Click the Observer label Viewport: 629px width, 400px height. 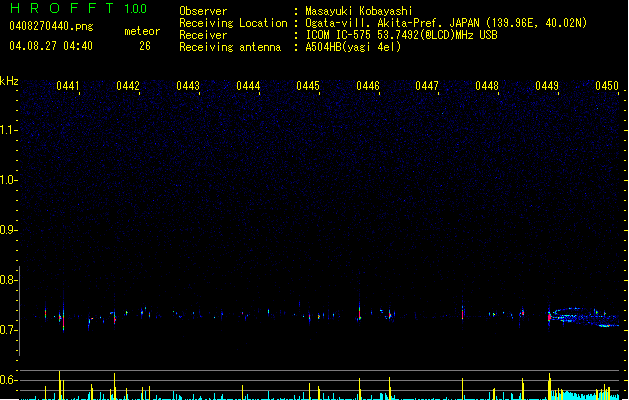tap(203, 11)
